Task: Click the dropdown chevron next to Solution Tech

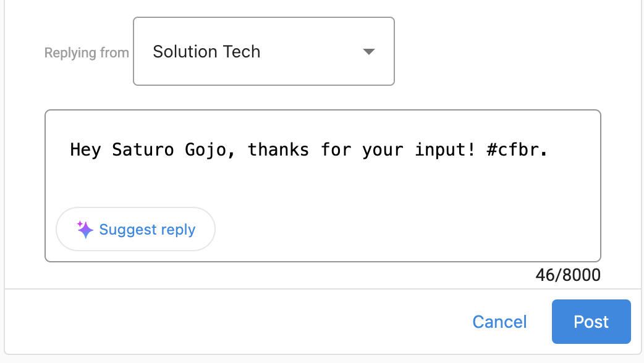Action: [368, 52]
